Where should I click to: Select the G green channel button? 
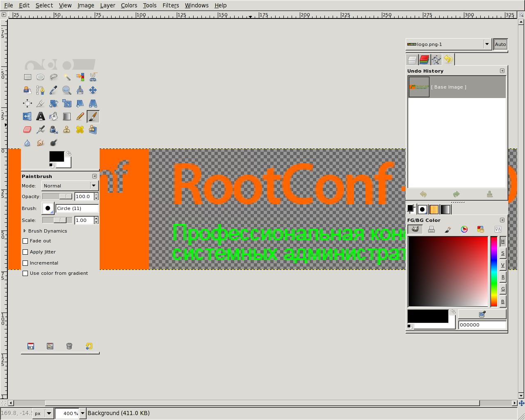(503, 289)
